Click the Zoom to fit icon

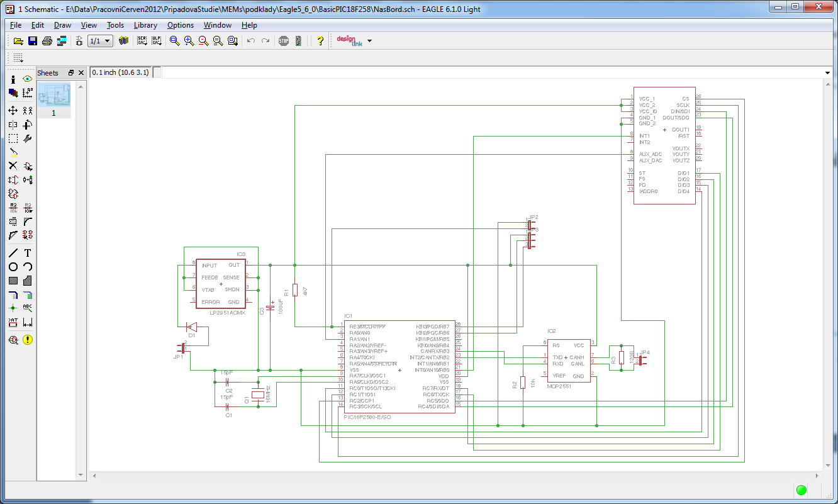click(x=174, y=41)
